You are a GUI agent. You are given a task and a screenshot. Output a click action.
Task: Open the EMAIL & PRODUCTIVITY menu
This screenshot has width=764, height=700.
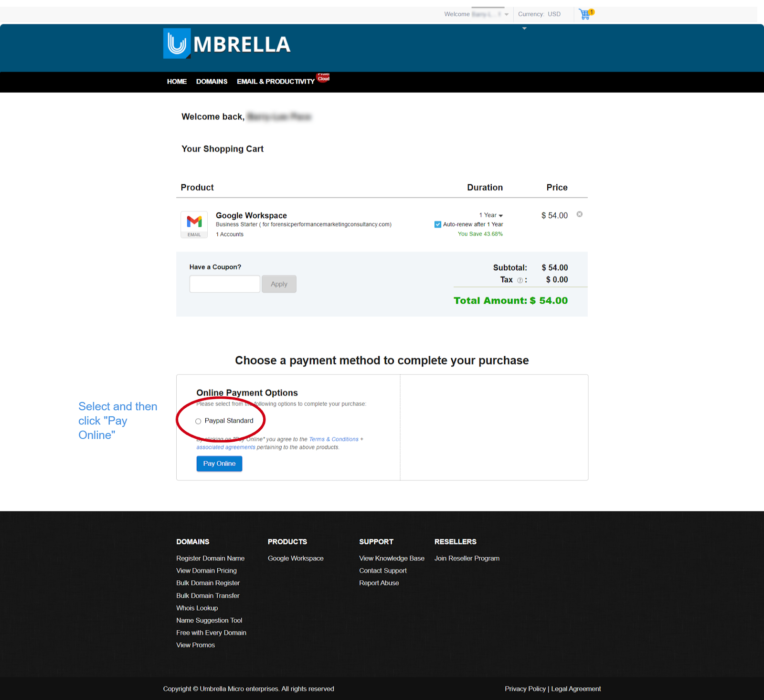[x=276, y=82]
